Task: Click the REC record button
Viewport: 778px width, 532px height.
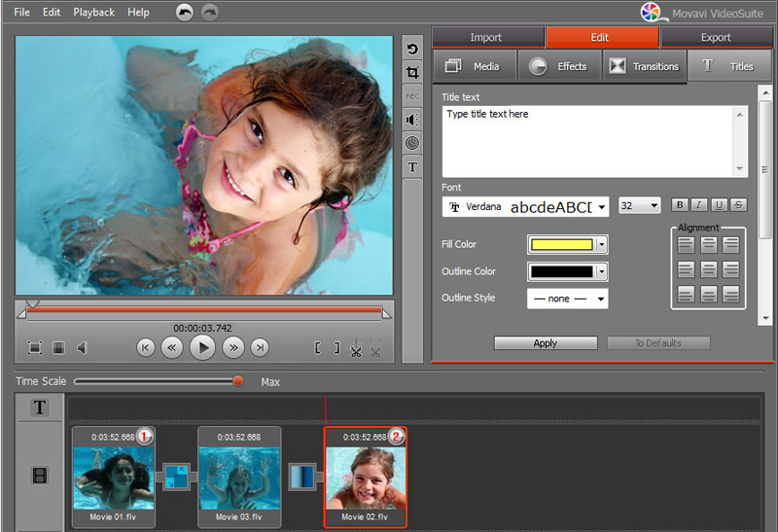Action: click(412, 95)
